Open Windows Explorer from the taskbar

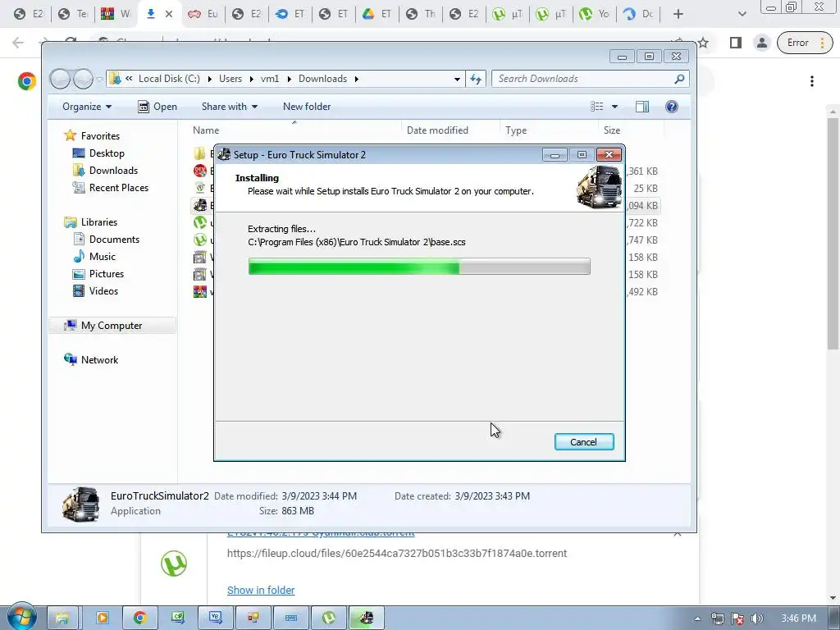[63, 618]
